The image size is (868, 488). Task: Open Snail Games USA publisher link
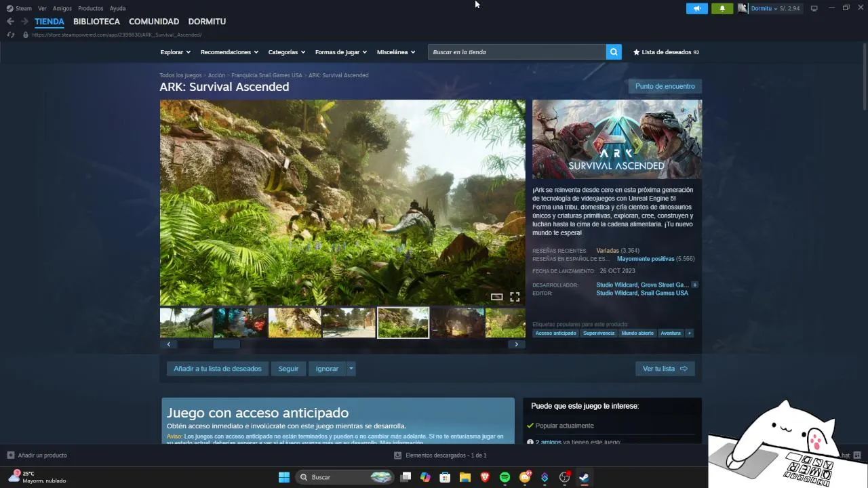[665, 293]
